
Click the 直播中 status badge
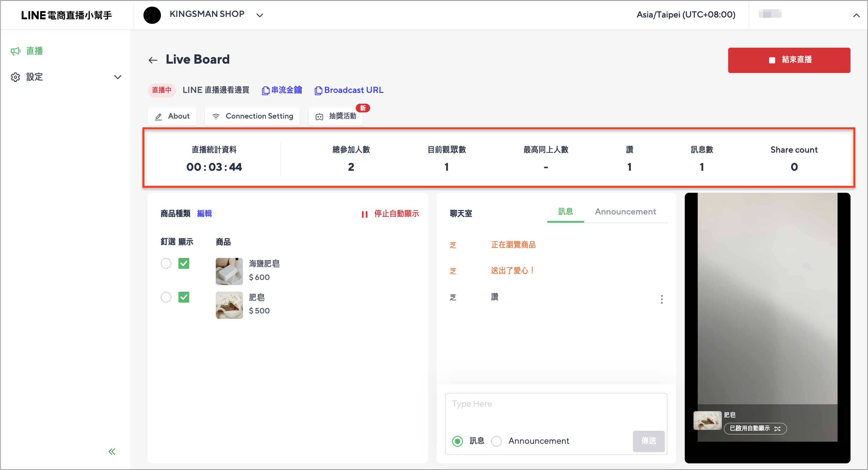(162, 90)
